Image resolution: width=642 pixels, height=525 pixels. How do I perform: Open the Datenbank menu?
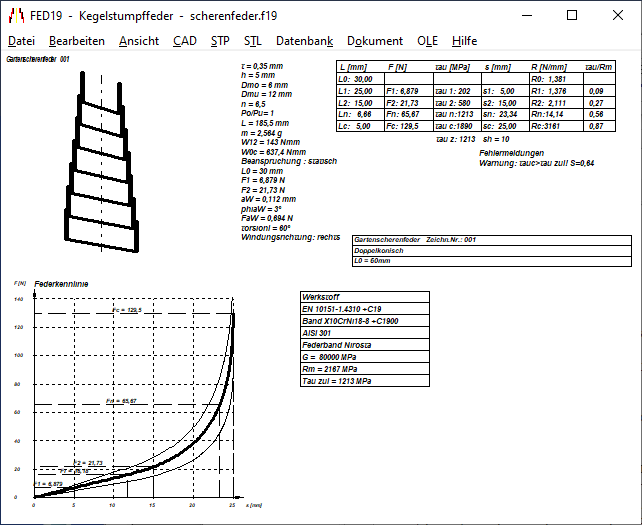coord(304,41)
